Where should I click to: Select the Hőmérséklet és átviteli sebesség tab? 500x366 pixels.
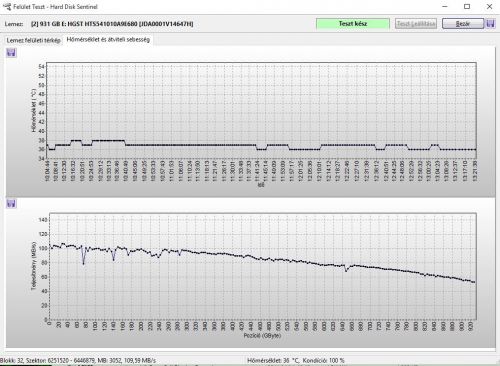tap(108, 40)
